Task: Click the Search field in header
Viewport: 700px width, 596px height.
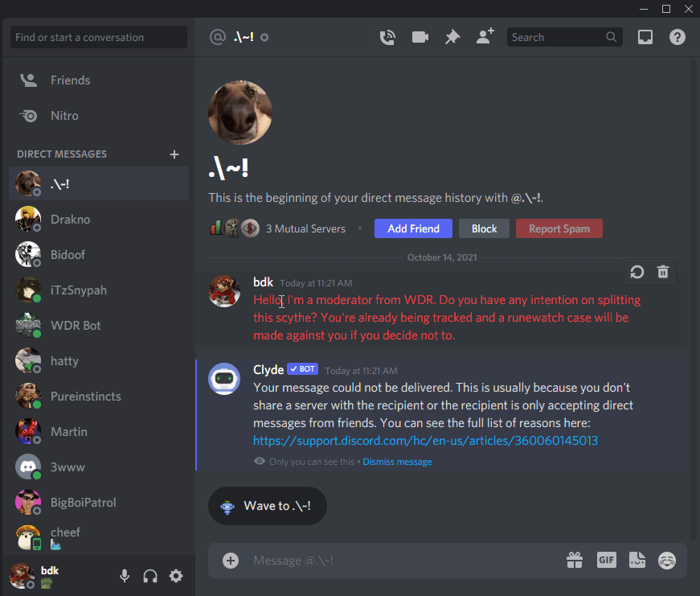Action: (564, 37)
